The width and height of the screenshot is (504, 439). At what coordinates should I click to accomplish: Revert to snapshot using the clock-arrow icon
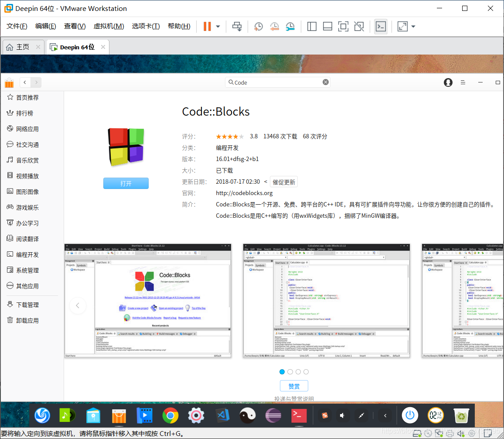[x=274, y=26]
